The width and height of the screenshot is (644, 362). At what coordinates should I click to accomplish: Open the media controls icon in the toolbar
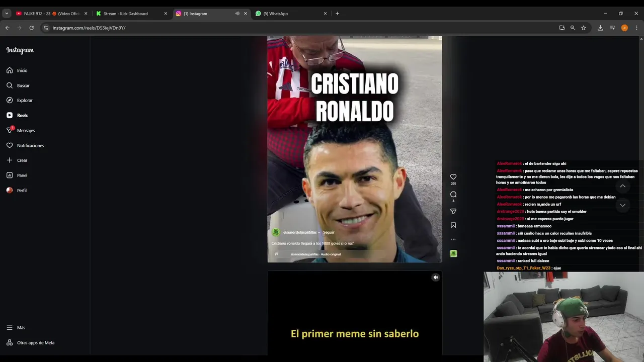pyautogui.click(x=612, y=28)
